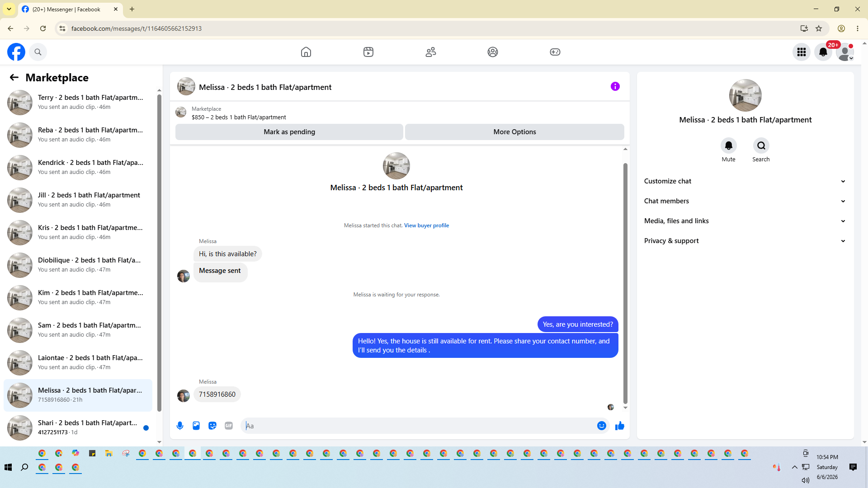Expand Privacy & support section
Image resolution: width=868 pixels, height=488 pixels.
coord(745,241)
